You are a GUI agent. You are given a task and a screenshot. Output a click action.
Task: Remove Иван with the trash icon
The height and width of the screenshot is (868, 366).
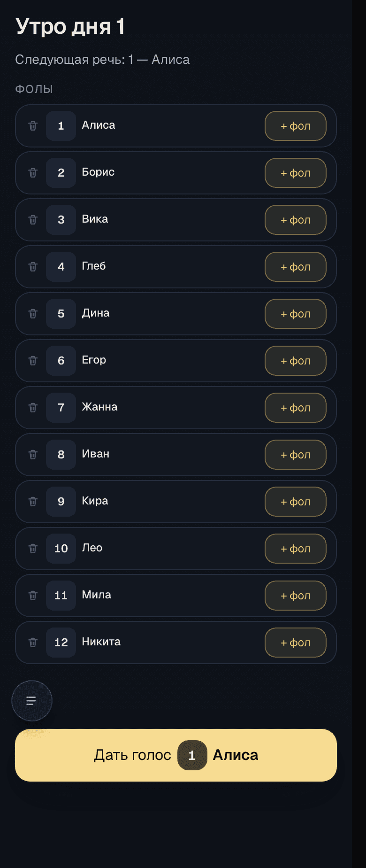tap(33, 455)
